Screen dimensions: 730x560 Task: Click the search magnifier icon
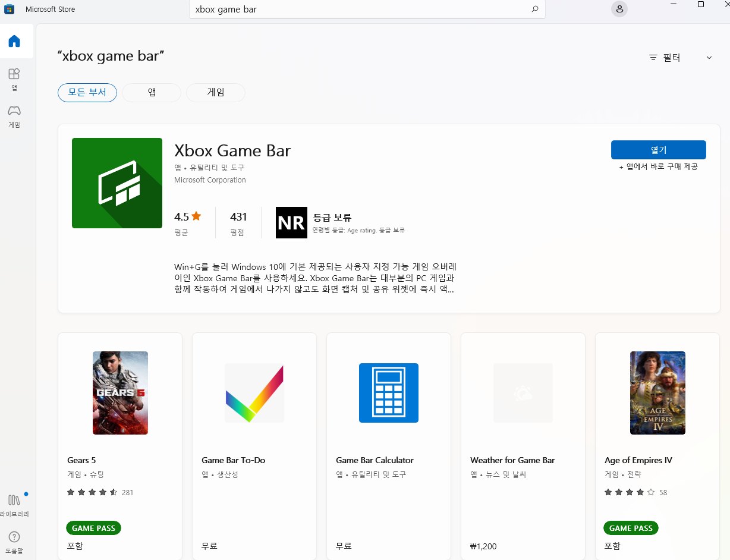[534, 9]
